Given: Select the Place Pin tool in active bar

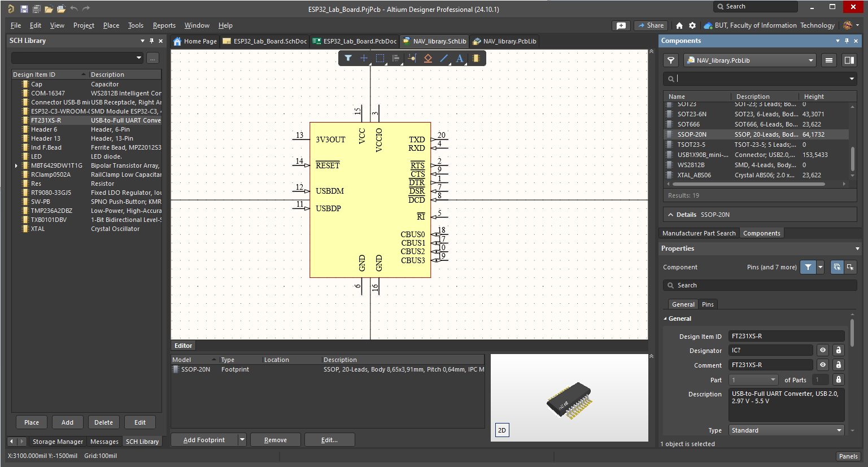Looking at the screenshot, I should [x=412, y=58].
